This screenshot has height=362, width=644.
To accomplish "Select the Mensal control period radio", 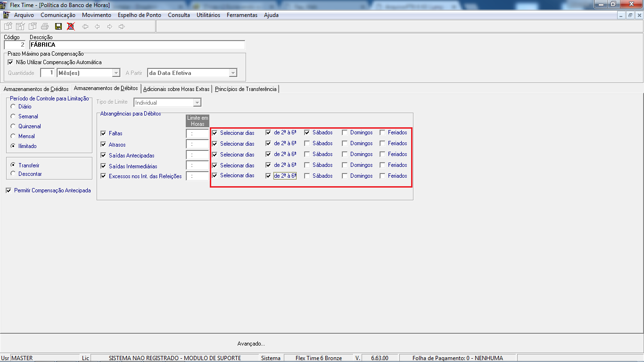I will [13, 136].
